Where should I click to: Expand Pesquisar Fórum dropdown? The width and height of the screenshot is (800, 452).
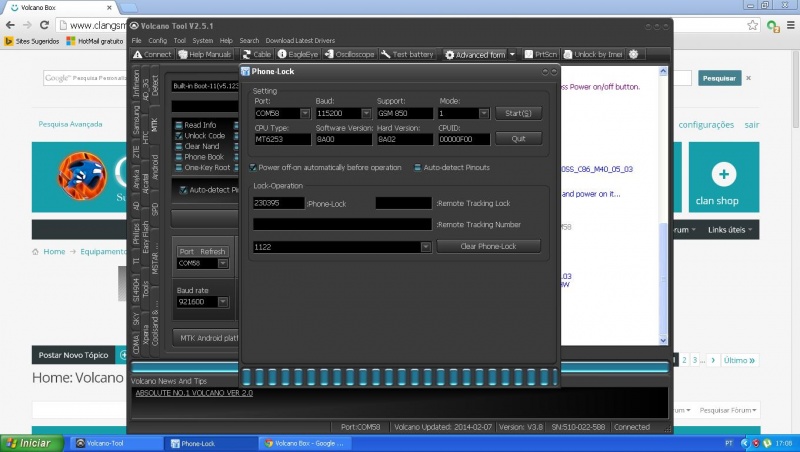click(728, 410)
